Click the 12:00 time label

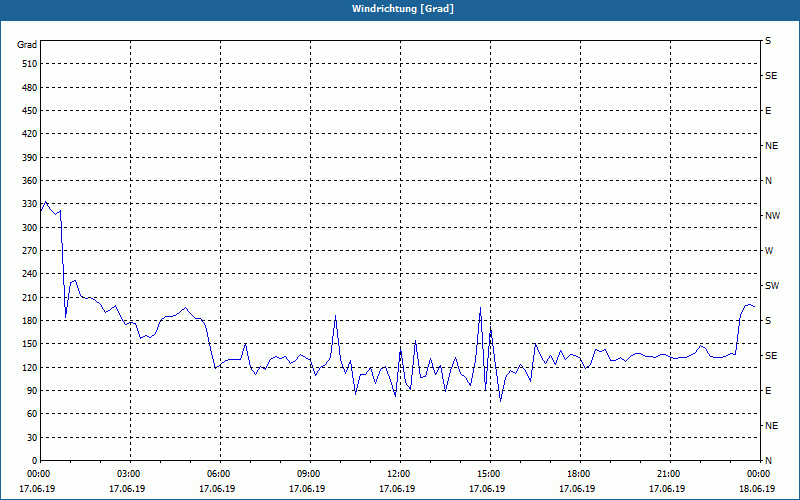pos(401,473)
